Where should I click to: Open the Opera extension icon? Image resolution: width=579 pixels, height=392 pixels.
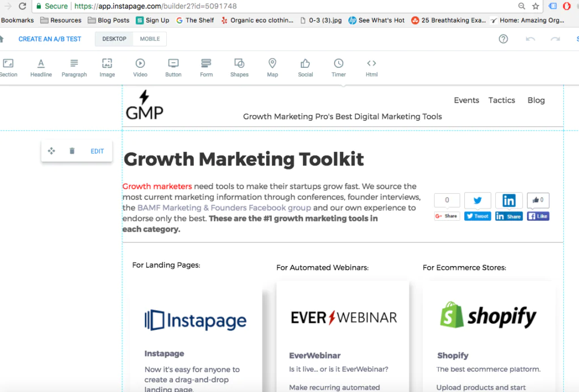(x=567, y=6)
